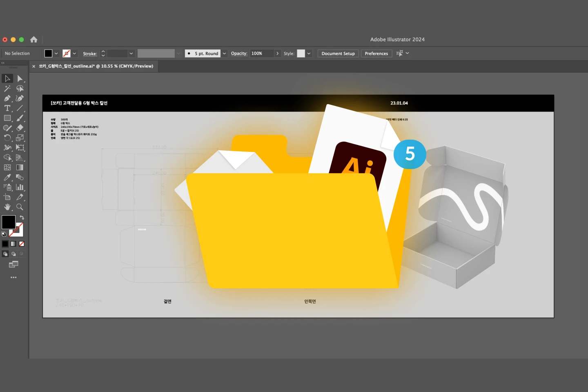This screenshot has height=392, width=588.
Task: Set paint mode to None
Action: 22,244
